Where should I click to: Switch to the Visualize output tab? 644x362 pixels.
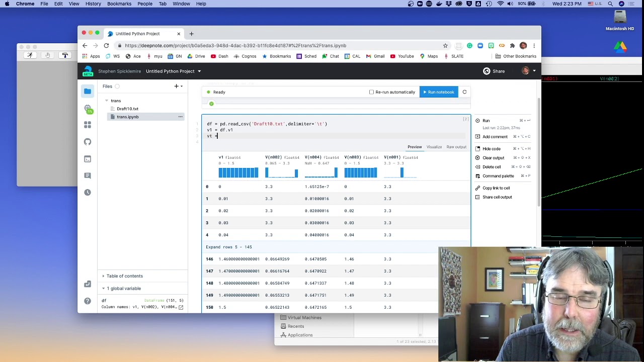coord(434,147)
